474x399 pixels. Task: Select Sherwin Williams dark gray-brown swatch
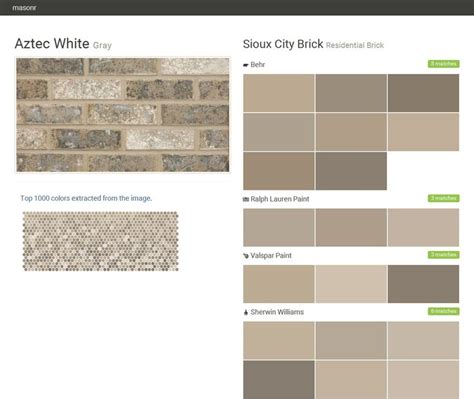(x=279, y=380)
